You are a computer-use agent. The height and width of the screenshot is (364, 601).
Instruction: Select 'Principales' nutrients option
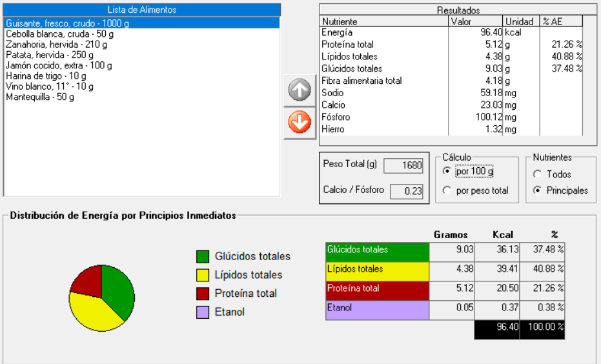(537, 190)
